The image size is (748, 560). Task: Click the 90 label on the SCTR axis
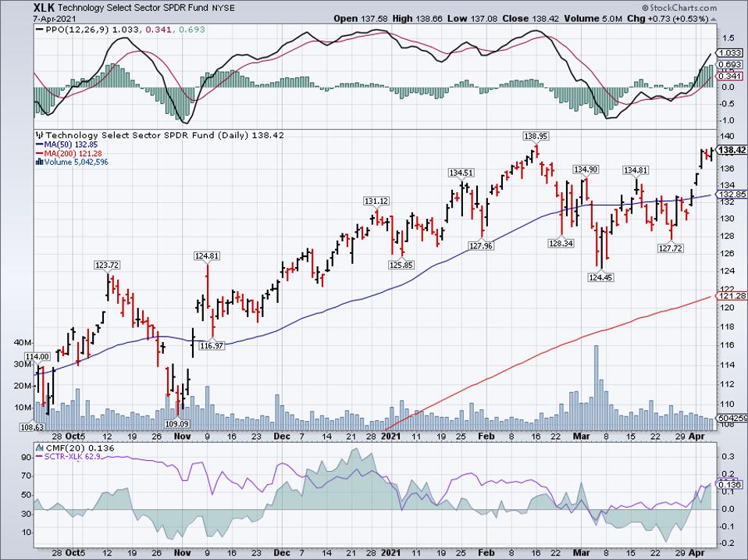tap(27, 458)
